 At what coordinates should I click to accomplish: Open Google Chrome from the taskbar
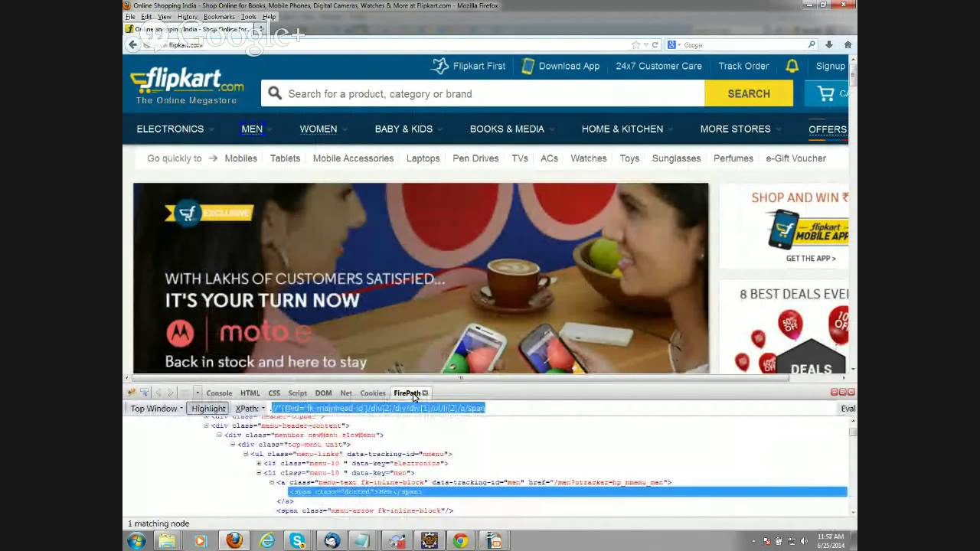pos(460,541)
